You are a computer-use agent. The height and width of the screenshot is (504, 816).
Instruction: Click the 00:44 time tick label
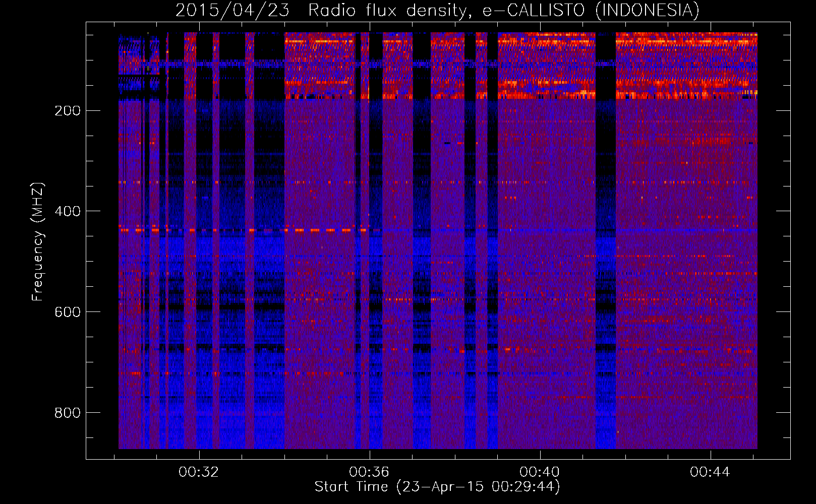(x=710, y=472)
